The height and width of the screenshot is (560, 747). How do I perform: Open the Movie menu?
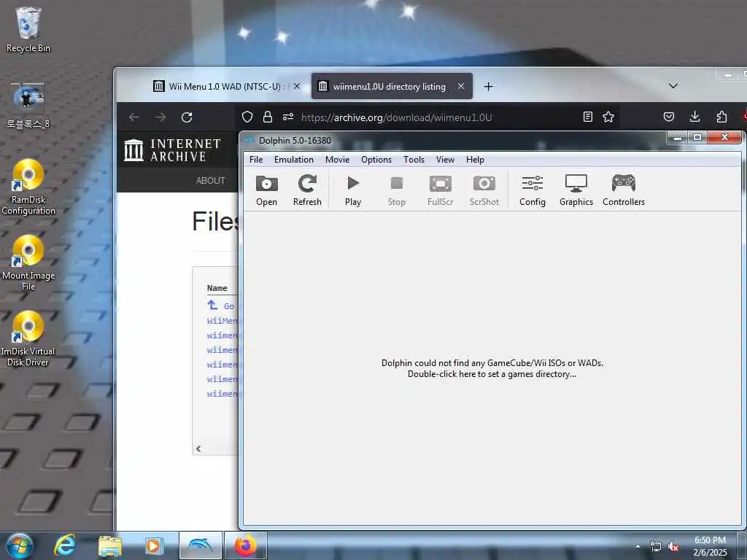337,160
